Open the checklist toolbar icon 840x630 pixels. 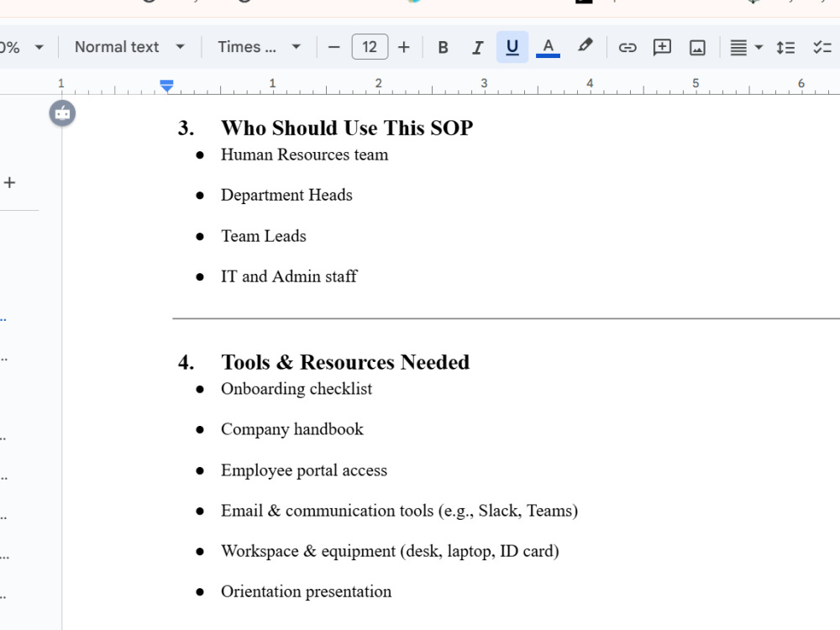[x=822, y=47]
